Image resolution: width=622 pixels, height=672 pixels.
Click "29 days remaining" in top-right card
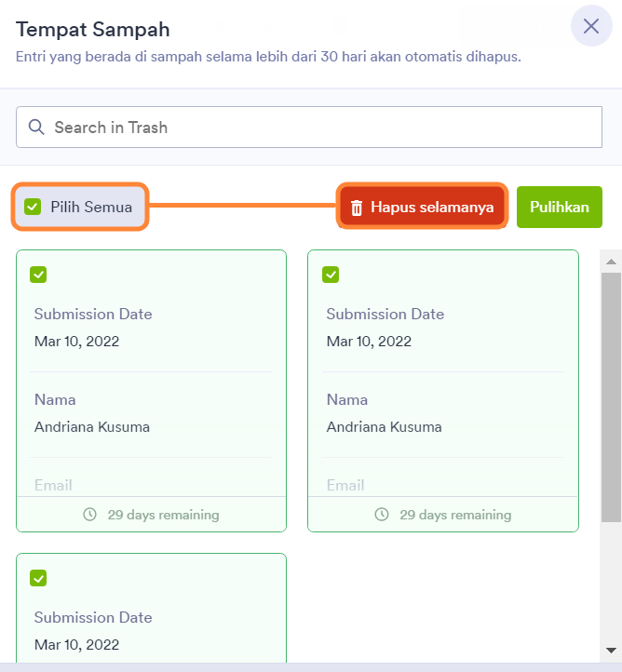(x=455, y=515)
